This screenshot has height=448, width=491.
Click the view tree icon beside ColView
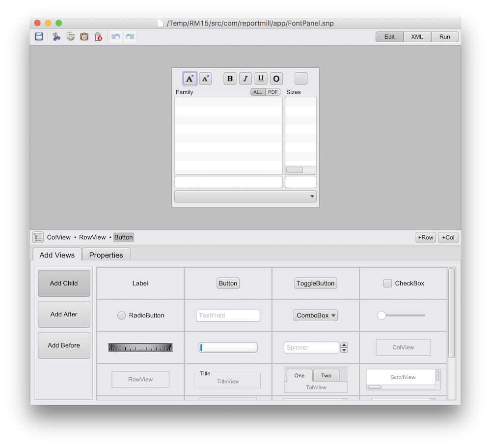(38, 237)
